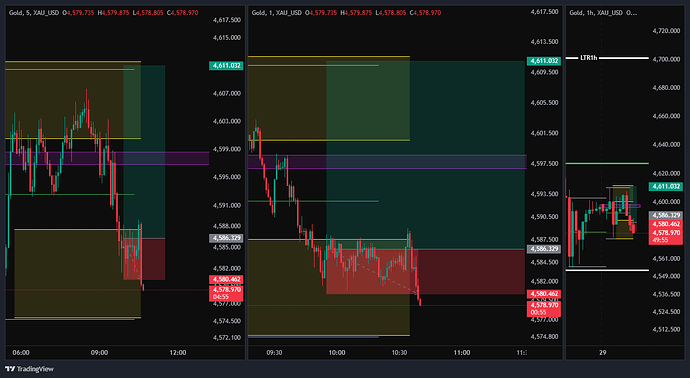Click the 06:00 time label
This screenshot has width=690, height=378.
tap(21, 352)
